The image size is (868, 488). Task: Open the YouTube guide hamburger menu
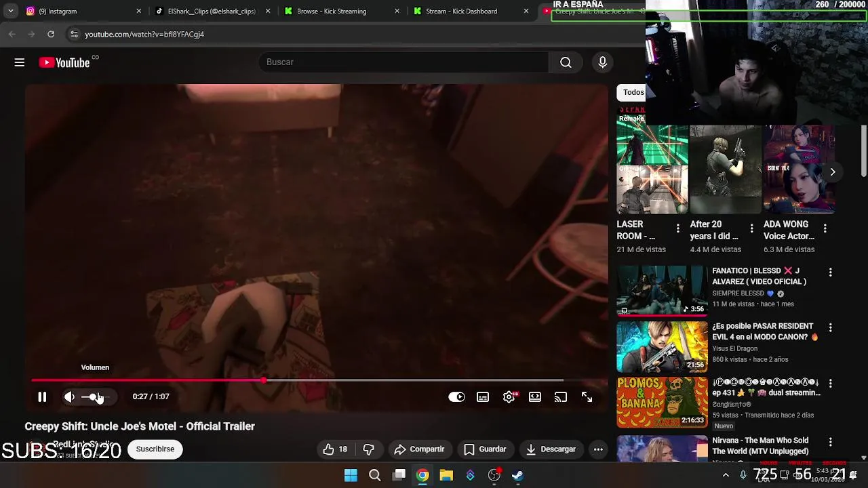tap(20, 62)
